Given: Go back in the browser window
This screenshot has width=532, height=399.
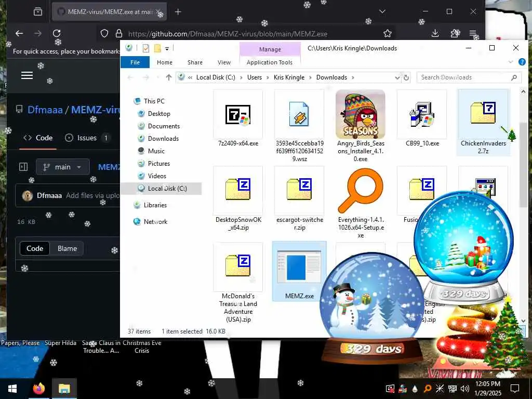Looking at the screenshot, I should [x=19, y=33].
